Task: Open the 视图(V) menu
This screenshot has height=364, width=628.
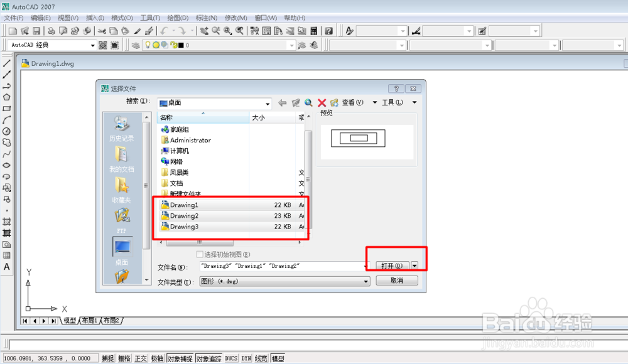Action: (68, 18)
